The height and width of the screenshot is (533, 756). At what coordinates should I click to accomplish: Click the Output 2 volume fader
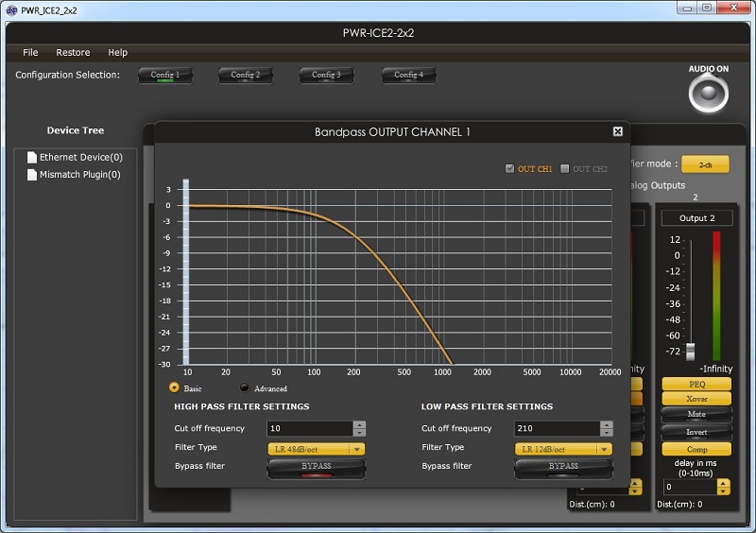691,351
